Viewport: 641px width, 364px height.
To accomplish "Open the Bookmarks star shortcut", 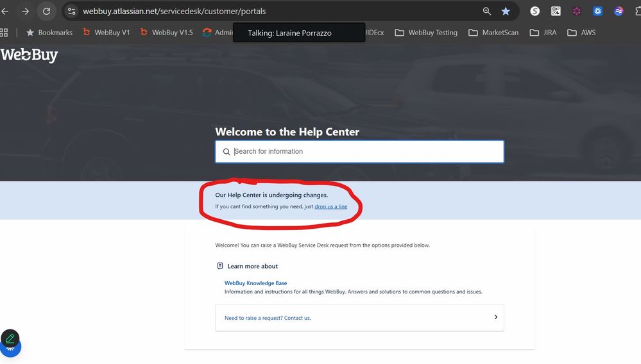I will tap(49, 33).
